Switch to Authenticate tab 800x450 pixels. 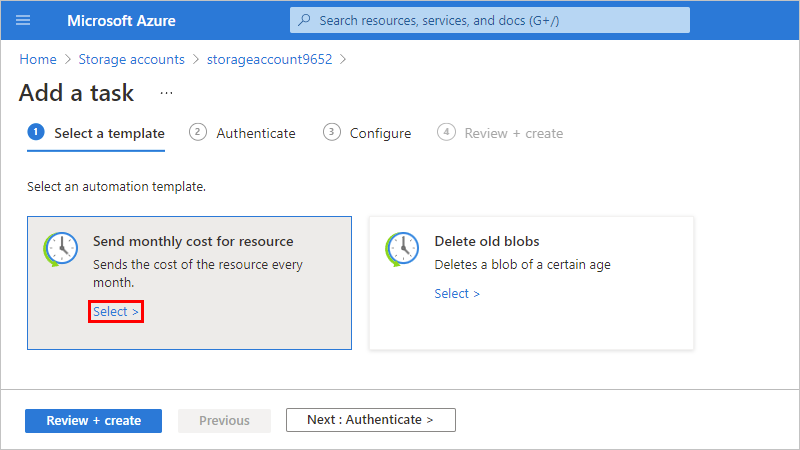pos(242,133)
